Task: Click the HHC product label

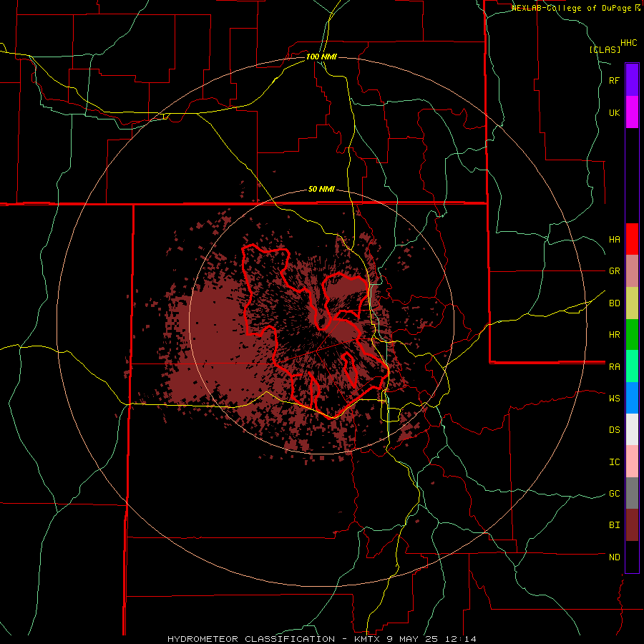Action: pyautogui.click(x=629, y=43)
